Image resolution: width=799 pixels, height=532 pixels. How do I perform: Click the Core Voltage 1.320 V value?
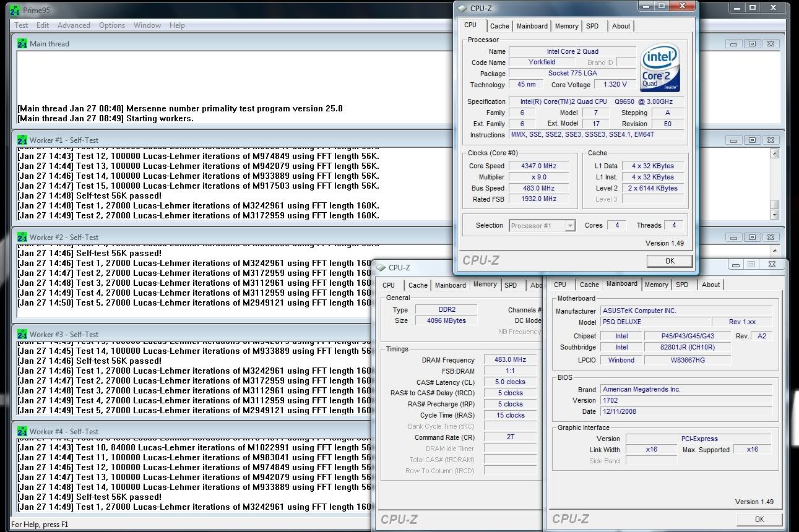point(615,85)
